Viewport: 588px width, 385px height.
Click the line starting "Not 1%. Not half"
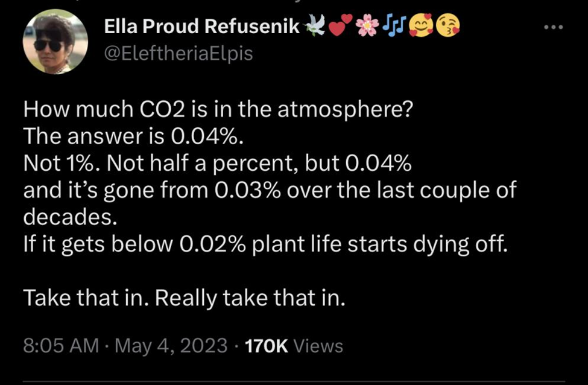click(x=217, y=164)
